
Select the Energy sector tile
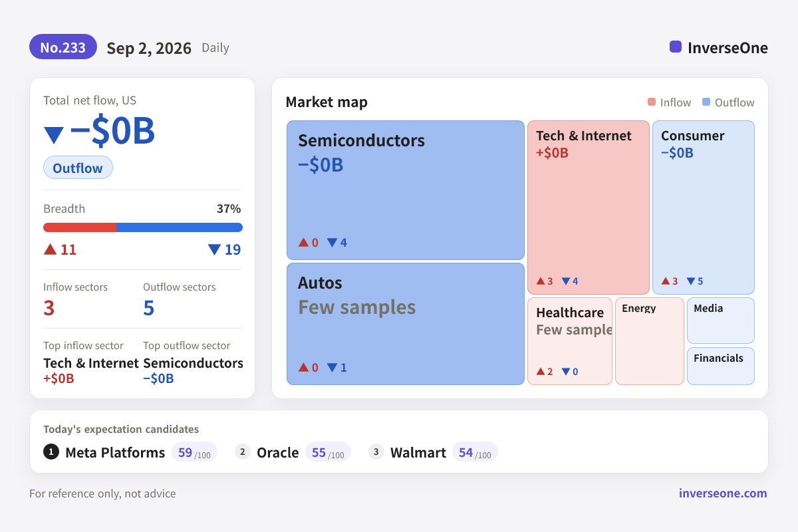coord(650,341)
